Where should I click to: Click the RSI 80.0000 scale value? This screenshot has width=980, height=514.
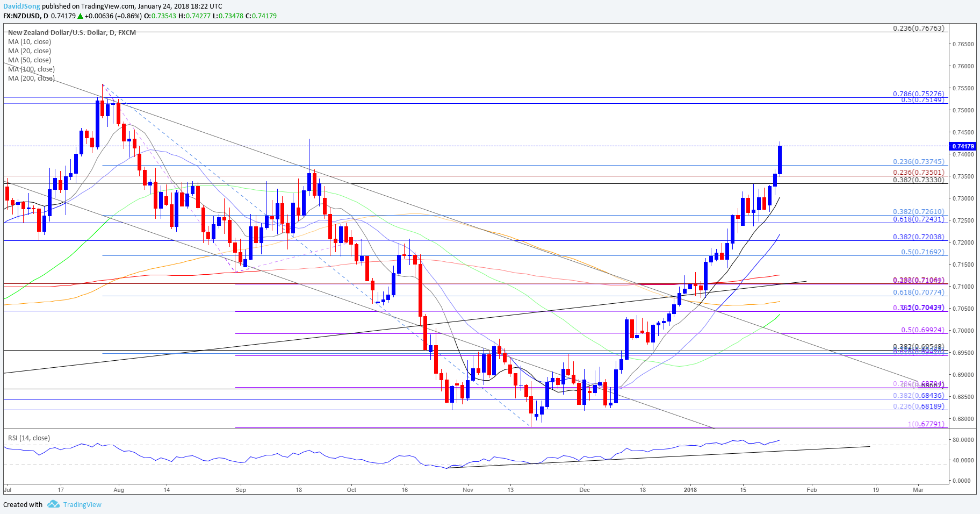tap(963, 440)
